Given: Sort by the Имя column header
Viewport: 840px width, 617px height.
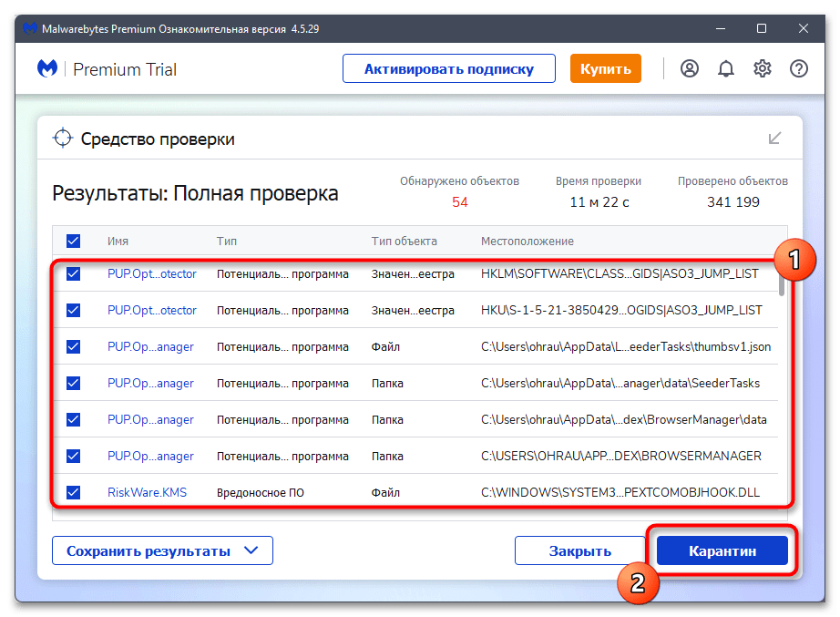Looking at the screenshot, I should coord(118,242).
